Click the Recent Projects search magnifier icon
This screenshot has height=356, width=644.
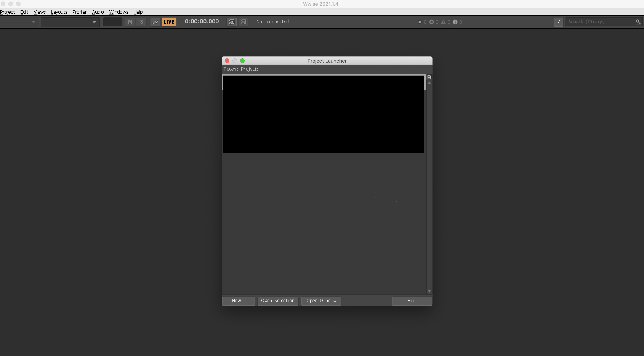tap(429, 77)
